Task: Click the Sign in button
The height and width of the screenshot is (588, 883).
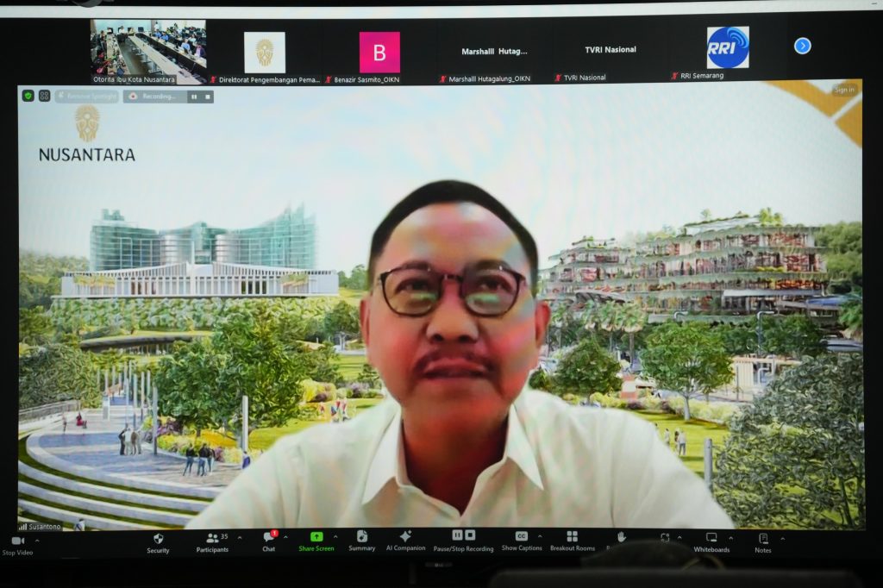Action: click(844, 90)
